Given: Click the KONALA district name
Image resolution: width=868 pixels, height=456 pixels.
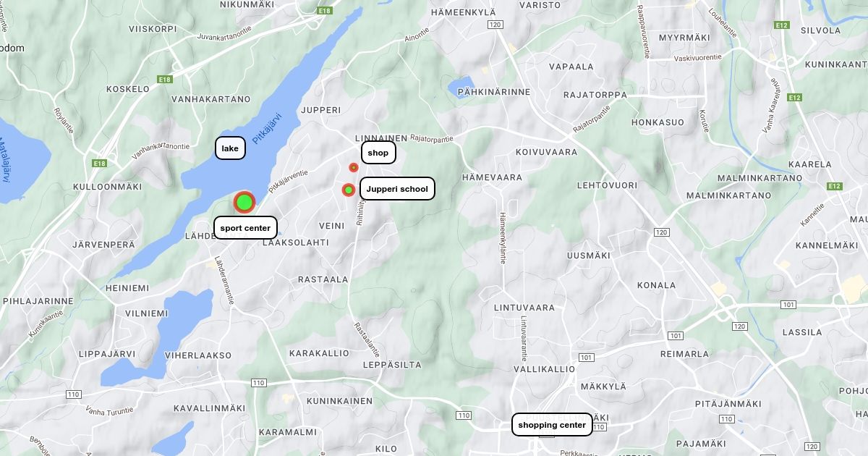Looking at the screenshot, I should (x=657, y=285).
